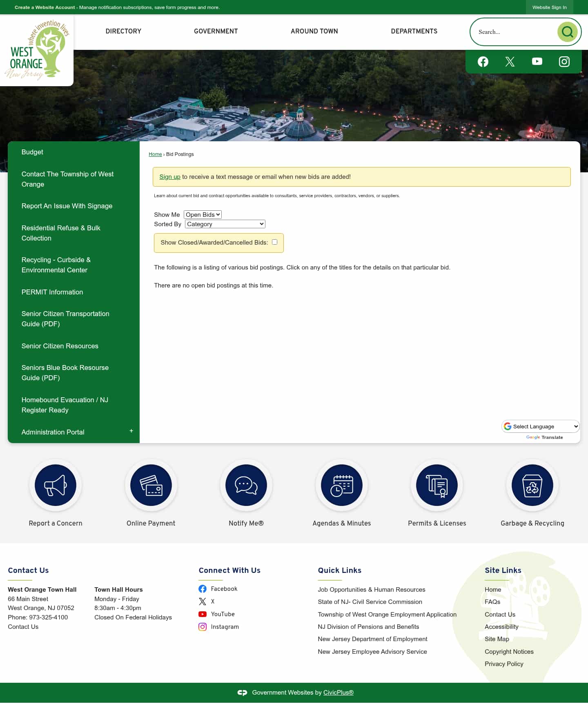
Task: Click the Site Links Home link
Action: click(493, 590)
